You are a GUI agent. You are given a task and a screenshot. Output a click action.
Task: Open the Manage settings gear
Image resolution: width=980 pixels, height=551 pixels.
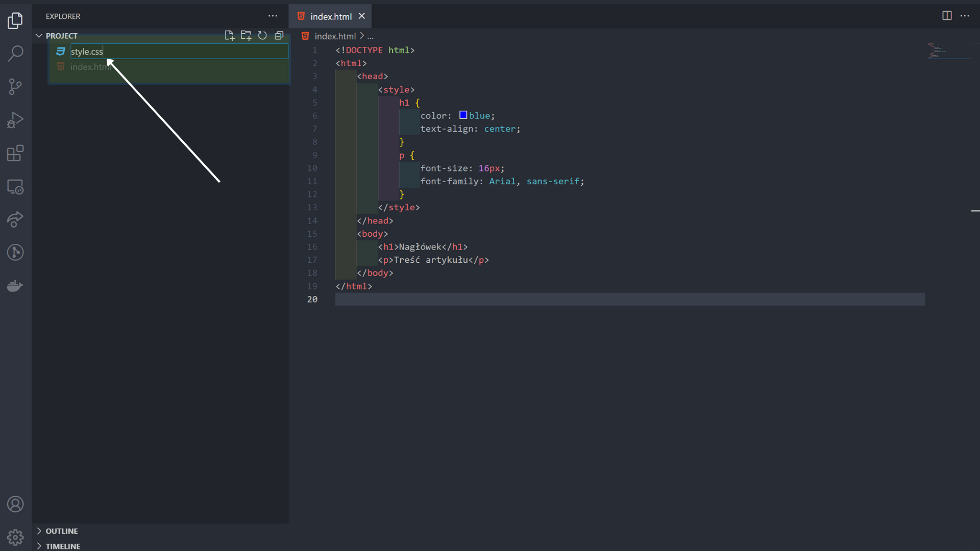point(15,537)
